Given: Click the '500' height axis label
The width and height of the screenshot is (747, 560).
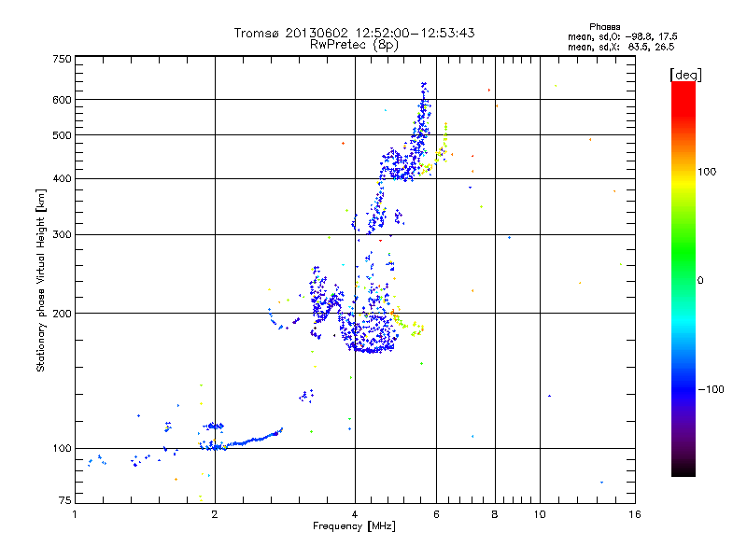Looking at the screenshot, I should pos(62,135).
